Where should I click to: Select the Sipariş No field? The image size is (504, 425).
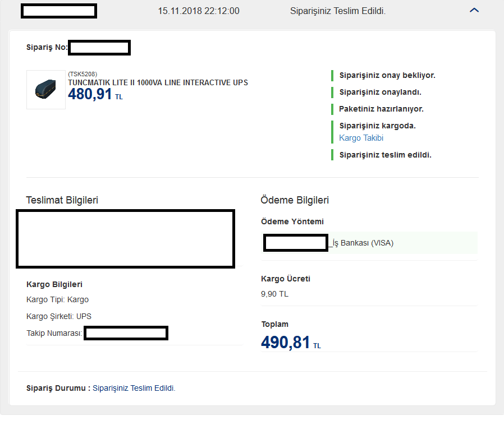tap(99, 48)
